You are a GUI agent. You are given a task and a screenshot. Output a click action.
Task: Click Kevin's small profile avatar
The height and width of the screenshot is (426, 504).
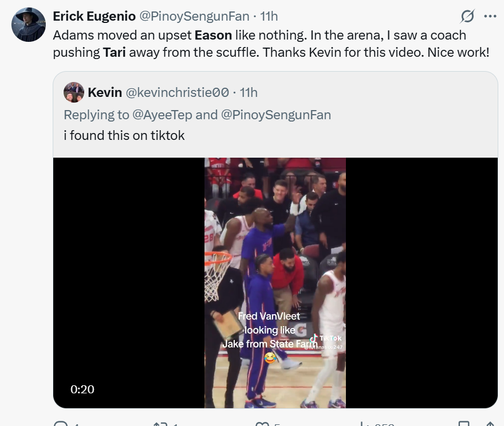(74, 92)
